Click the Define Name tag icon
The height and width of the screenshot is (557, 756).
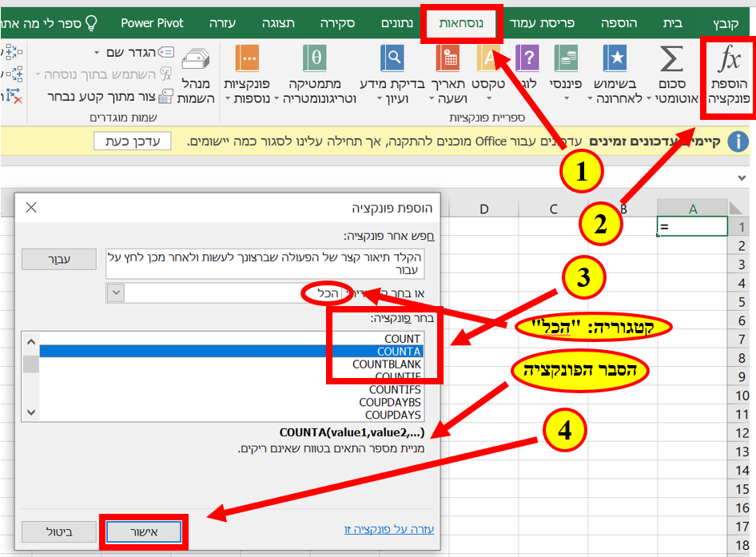(166, 52)
